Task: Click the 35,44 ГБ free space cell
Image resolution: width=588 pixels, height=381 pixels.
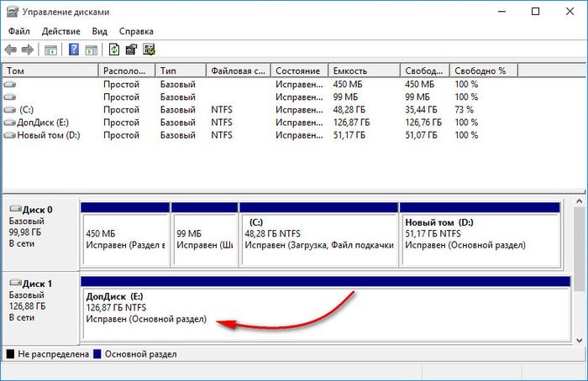Action: (421, 110)
